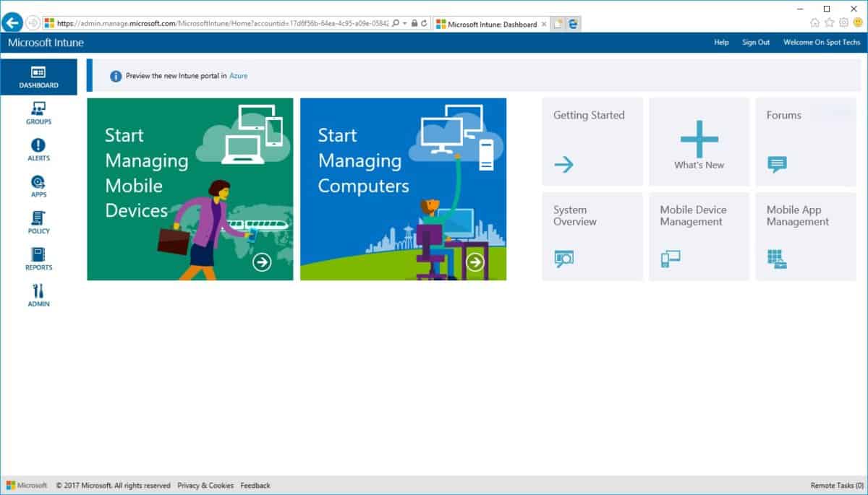Click the What's New plus icon
Viewport: 868px width, 495px height.
coord(699,139)
